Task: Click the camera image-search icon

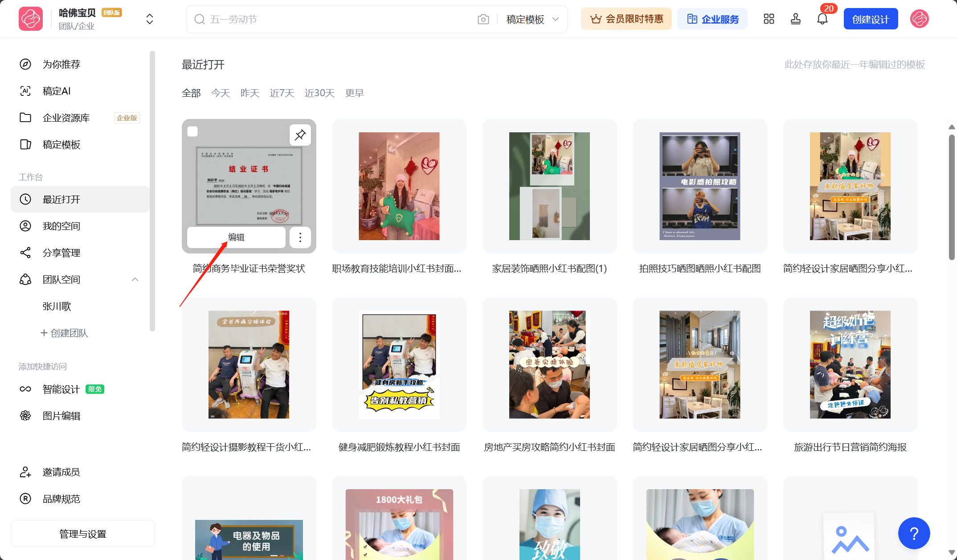Action: [x=483, y=19]
